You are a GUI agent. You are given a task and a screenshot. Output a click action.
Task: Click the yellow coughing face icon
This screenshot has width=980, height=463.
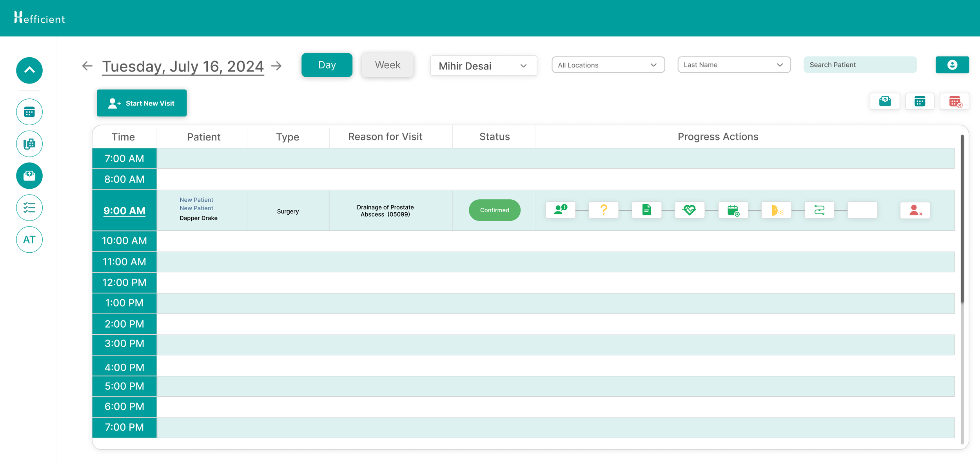point(776,210)
